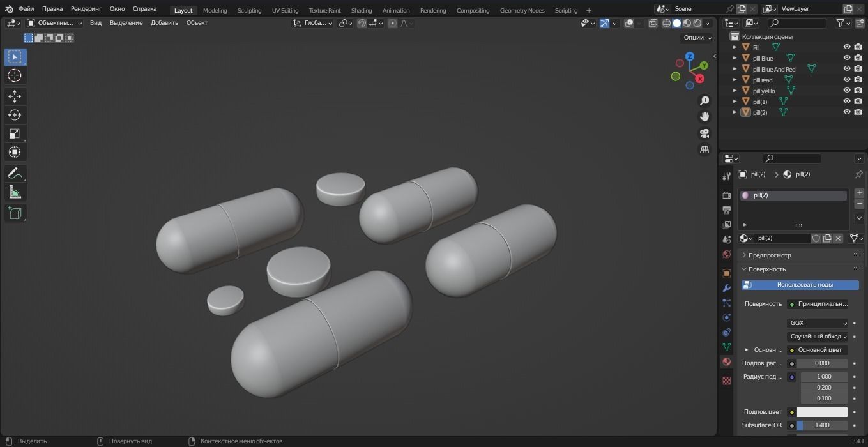Open the Файл menu
The height and width of the screenshot is (447, 868).
point(26,9)
